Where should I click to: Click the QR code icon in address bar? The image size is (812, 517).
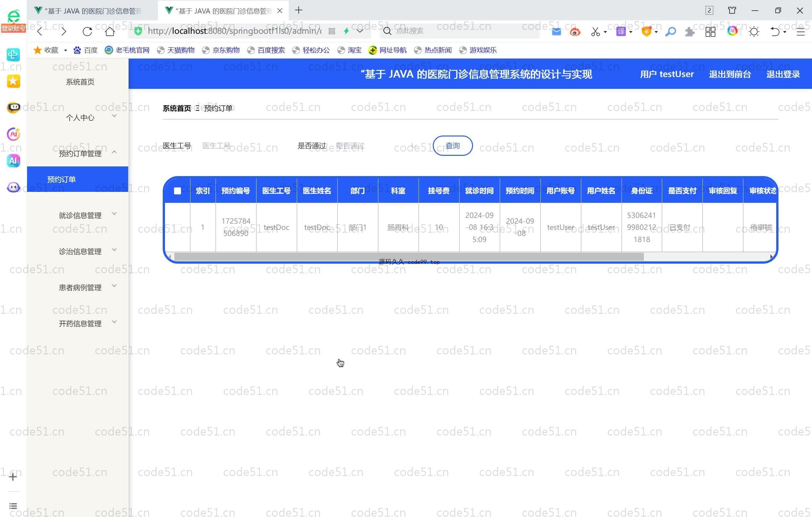(332, 31)
